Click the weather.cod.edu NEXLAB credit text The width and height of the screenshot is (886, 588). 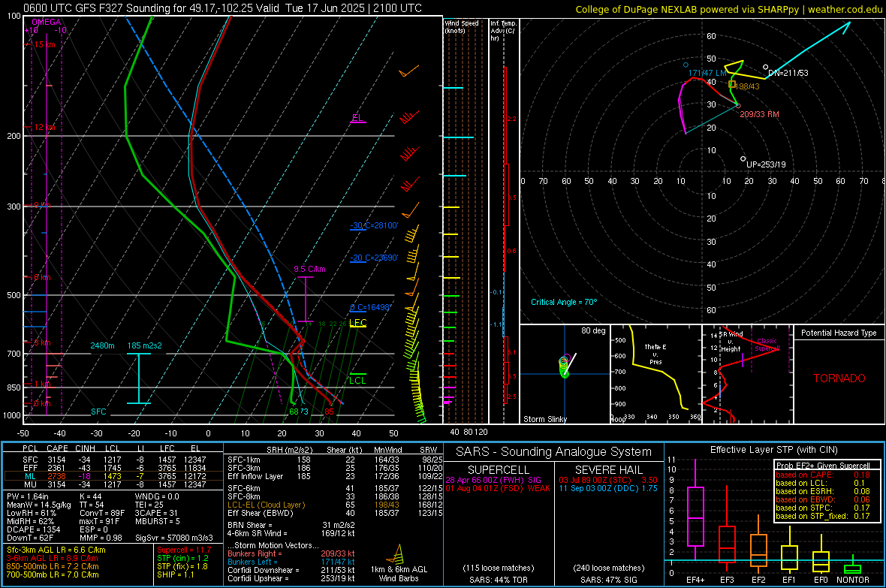[x=729, y=9]
